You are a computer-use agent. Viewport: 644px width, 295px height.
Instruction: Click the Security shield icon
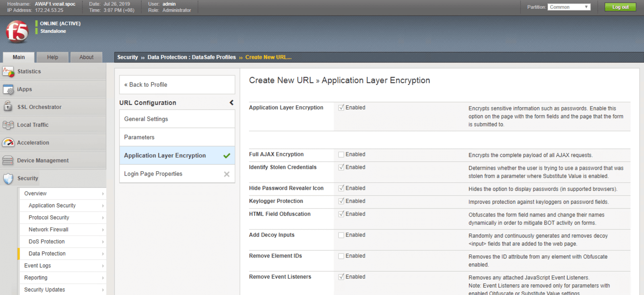pos(8,178)
